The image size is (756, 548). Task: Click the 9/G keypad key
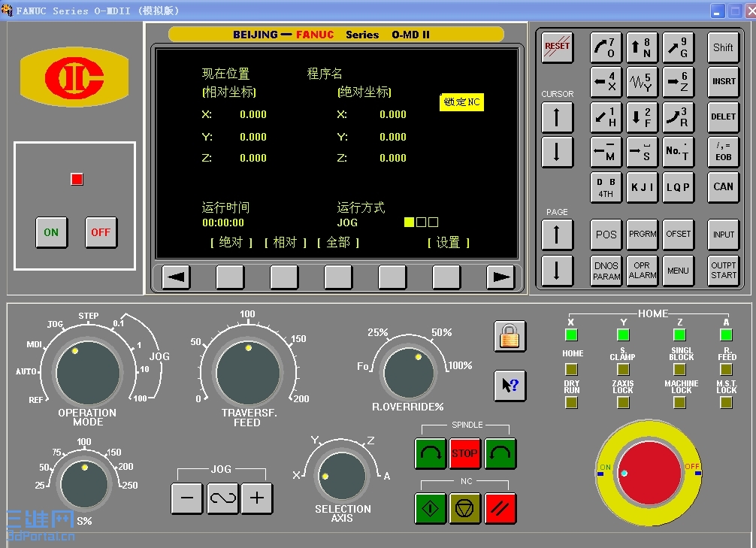[677, 47]
